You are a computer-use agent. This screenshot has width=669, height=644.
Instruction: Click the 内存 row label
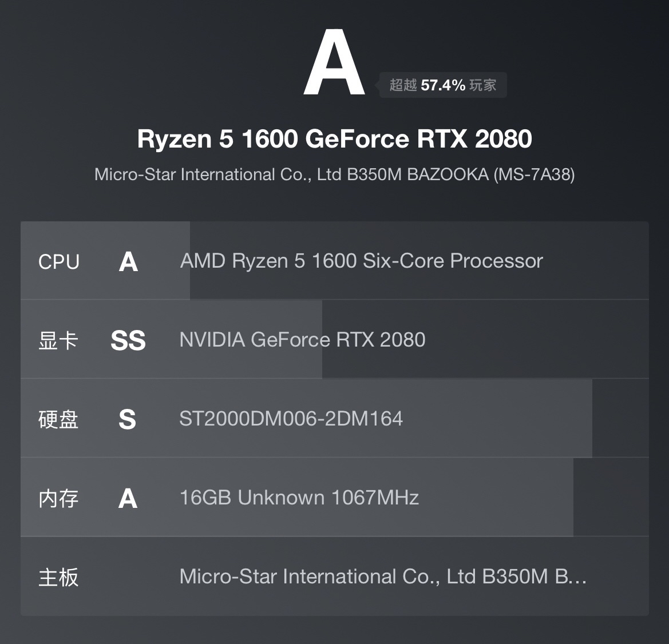58,499
